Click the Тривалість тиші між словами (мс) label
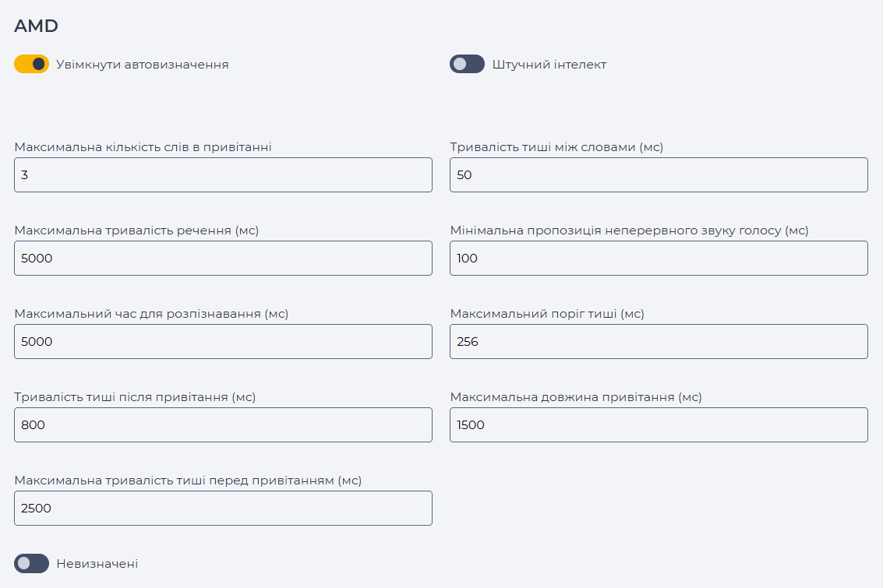The image size is (883, 588). coord(556,147)
